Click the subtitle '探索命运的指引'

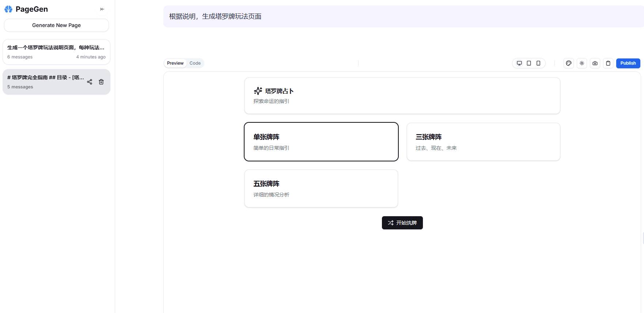[x=271, y=101]
